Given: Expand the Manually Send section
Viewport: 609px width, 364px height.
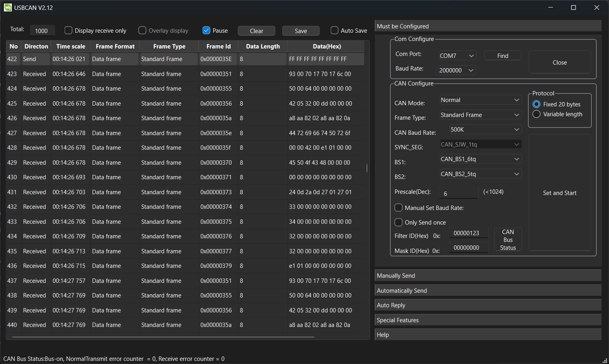Looking at the screenshot, I should point(488,276).
